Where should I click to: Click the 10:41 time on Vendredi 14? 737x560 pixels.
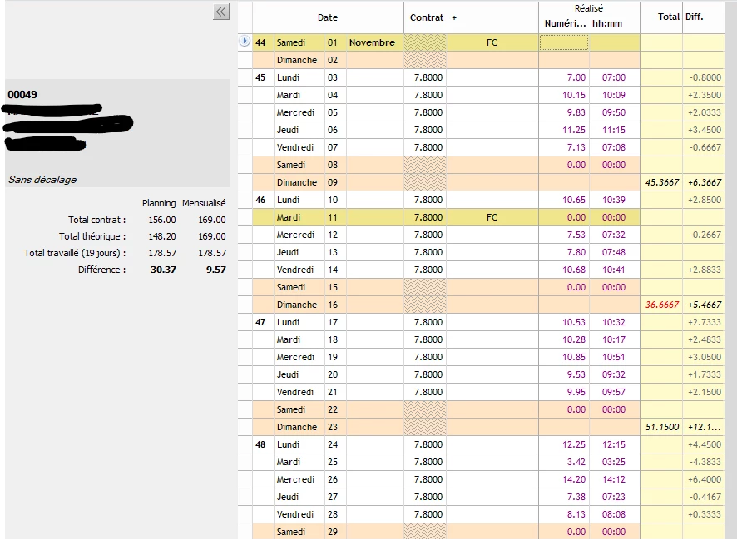613,270
